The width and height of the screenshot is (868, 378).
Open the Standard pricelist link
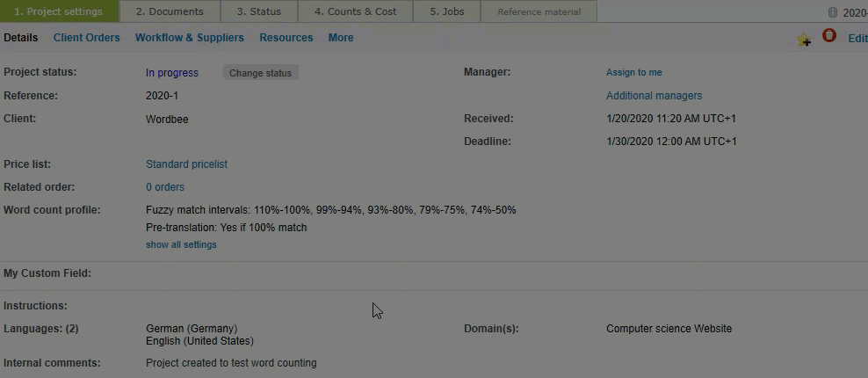coord(186,164)
